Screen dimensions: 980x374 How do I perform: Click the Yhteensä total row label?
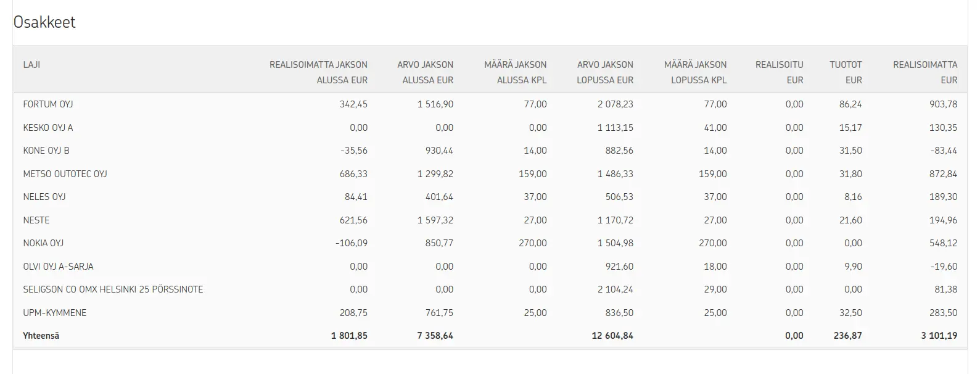(x=41, y=336)
